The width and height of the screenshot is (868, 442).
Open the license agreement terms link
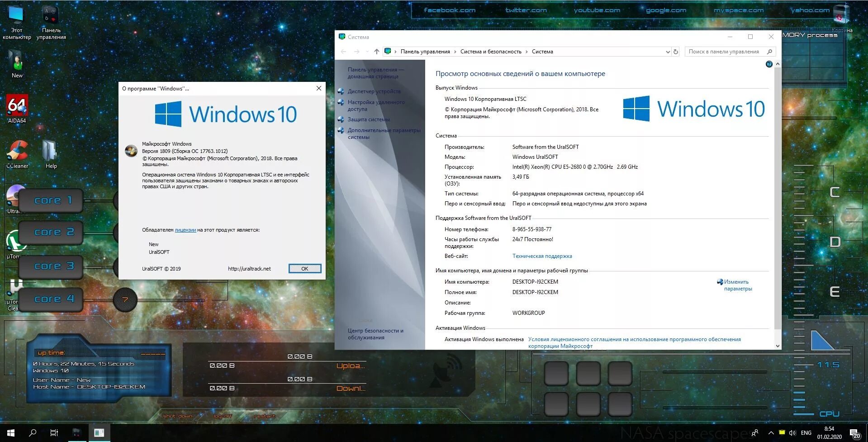coord(634,342)
